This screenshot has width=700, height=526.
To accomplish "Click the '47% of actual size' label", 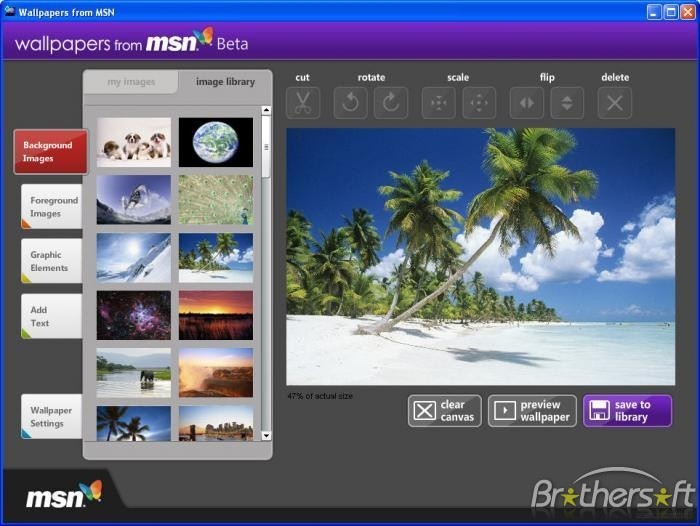I will 320,396.
